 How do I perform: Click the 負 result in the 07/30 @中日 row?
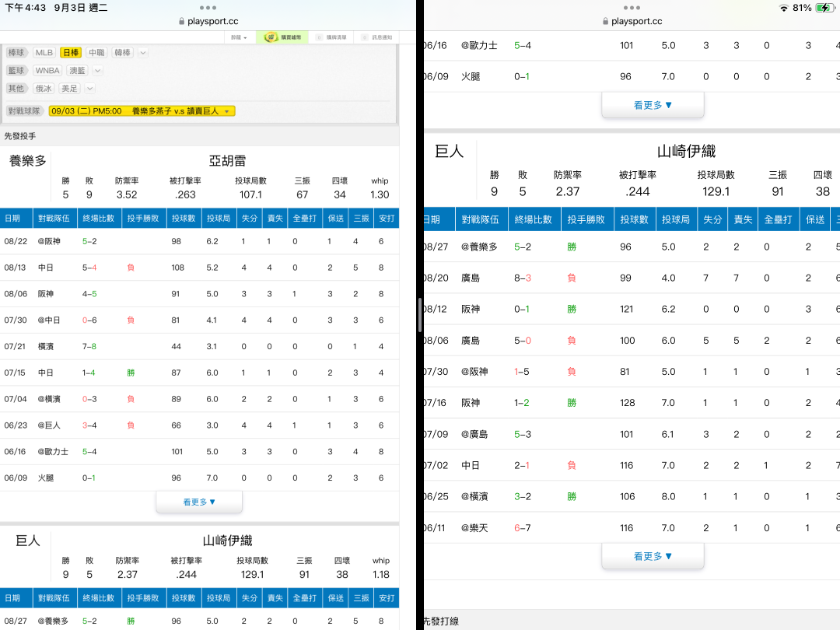pyautogui.click(x=131, y=320)
